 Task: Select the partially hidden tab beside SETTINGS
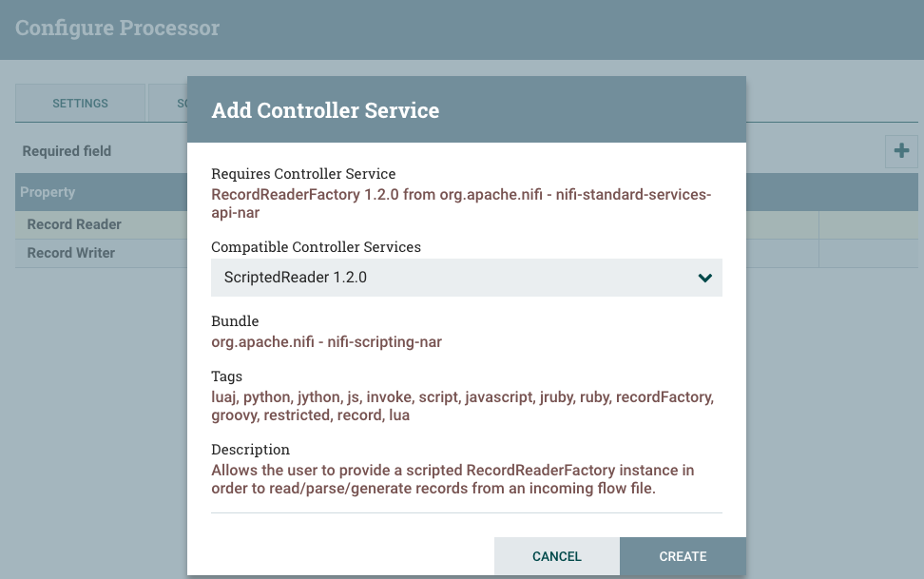(167, 103)
